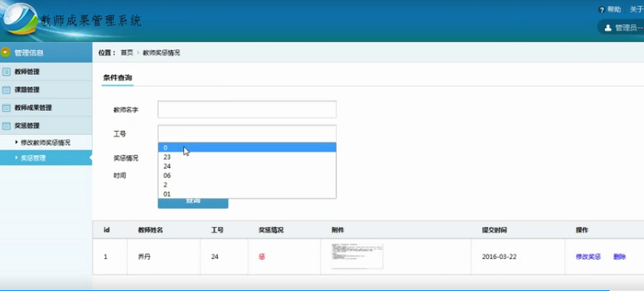
Task: Click the 管理员 account label
Action: pyautogui.click(x=628, y=28)
